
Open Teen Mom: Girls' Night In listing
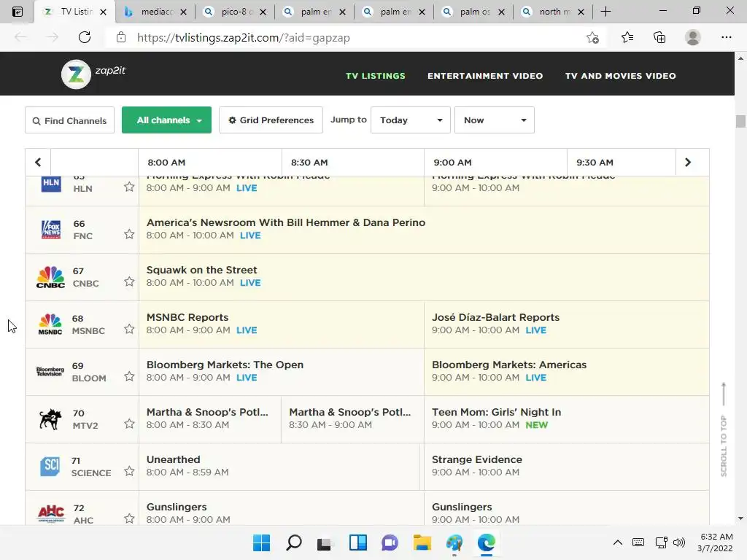[566, 419]
